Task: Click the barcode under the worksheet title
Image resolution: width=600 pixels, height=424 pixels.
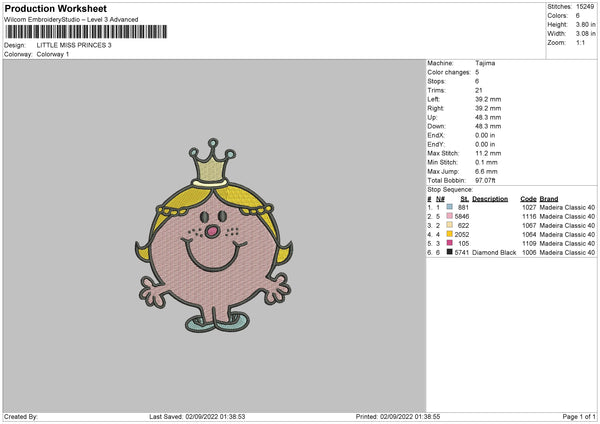Action: (x=86, y=32)
